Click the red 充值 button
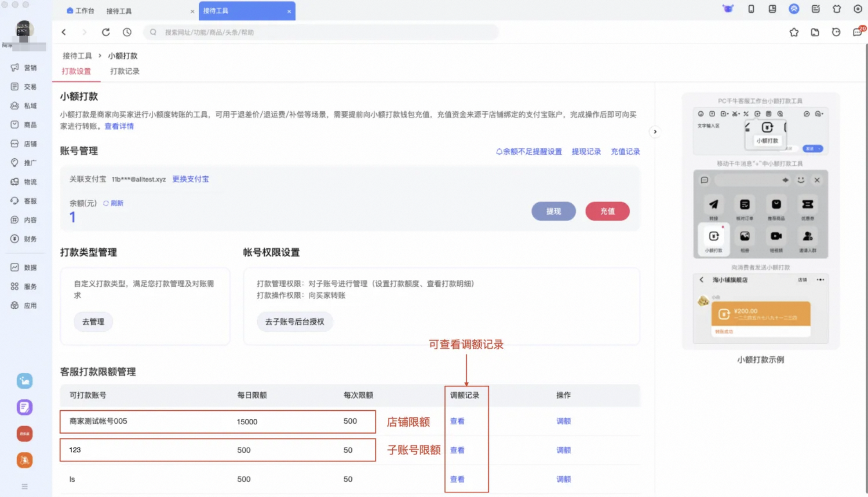The height and width of the screenshot is (497, 868). (x=607, y=211)
